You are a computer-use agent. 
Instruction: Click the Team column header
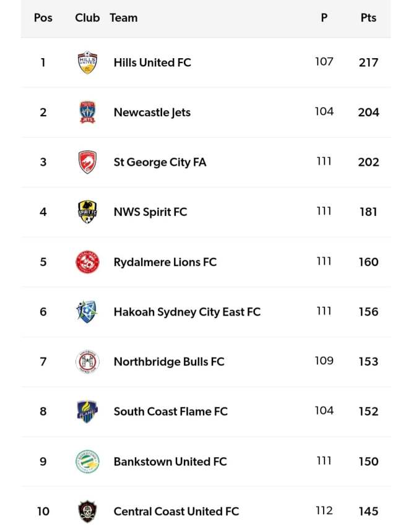(124, 18)
